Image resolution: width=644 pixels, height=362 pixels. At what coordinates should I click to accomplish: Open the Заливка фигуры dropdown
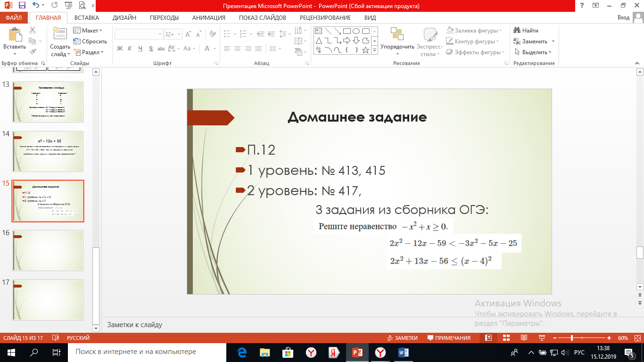(474, 30)
